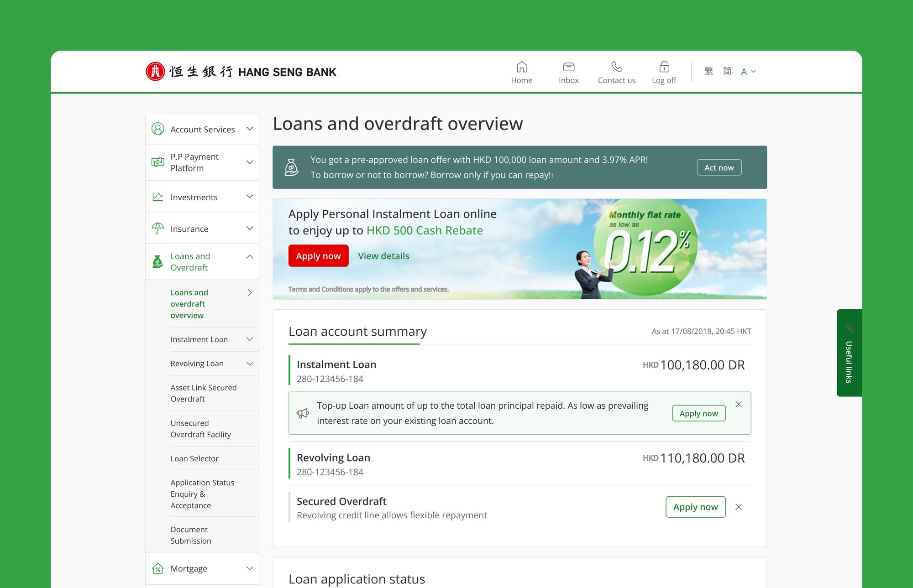The image size is (913, 588).
Task: Click the P.P Payment Platform icon
Action: pyautogui.click(x=158, y=162)
